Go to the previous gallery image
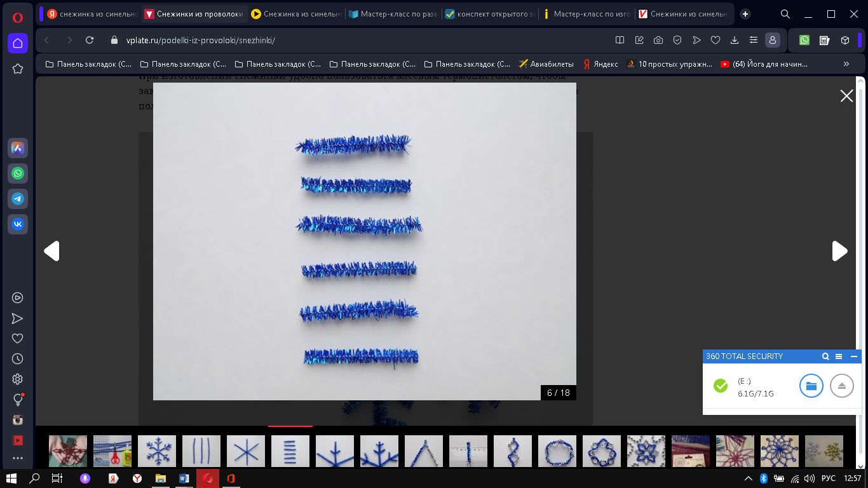Image resolution: width=868 pixels, height=488 pixels. tap(51, 251)
